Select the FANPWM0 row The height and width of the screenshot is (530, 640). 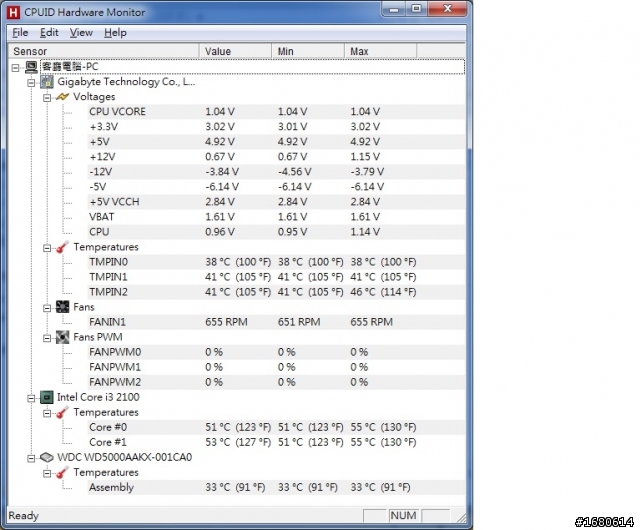(276, 352)
